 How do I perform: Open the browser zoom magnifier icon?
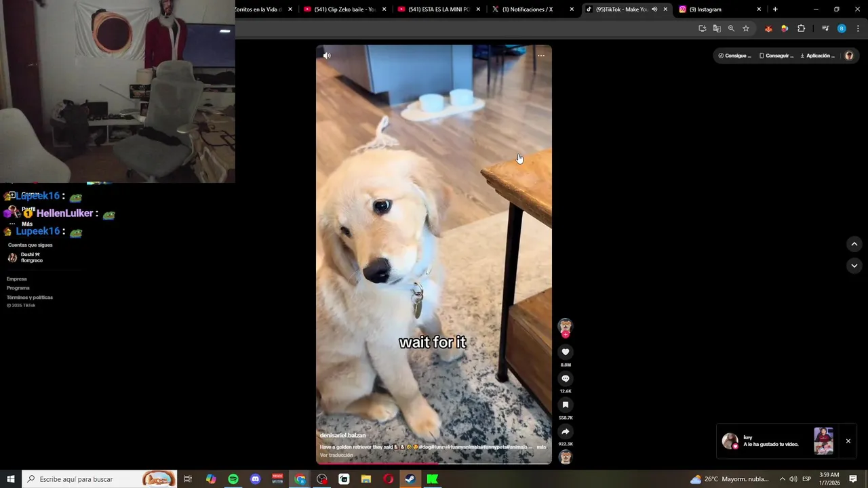(731, 28)
